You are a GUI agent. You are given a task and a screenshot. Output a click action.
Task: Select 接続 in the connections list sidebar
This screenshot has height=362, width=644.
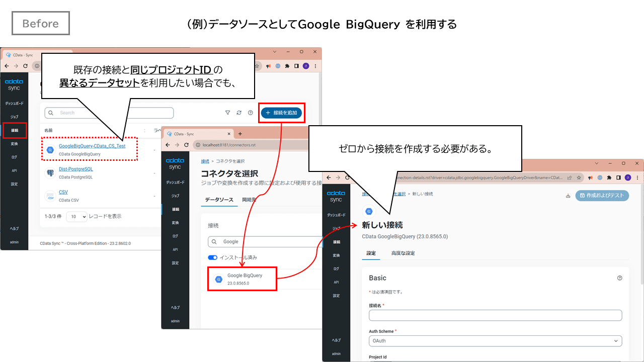point(15,130)
